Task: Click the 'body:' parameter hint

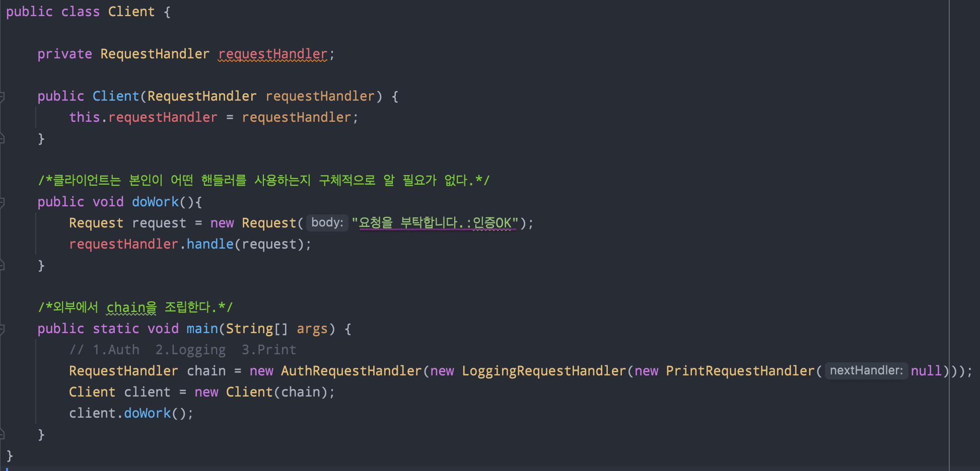Action: click(327, 222)
